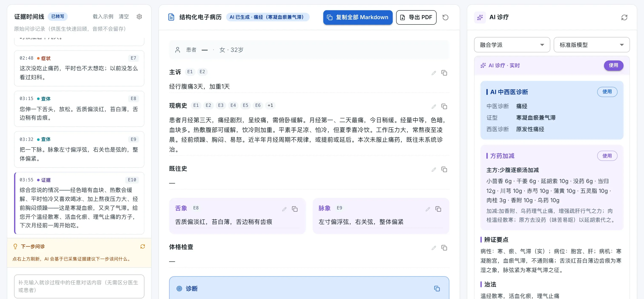644x299 pixels.
Task: Click the sparkle AI 诊疗 header icon
Action: pyautogui.click(x=480, y=17)
